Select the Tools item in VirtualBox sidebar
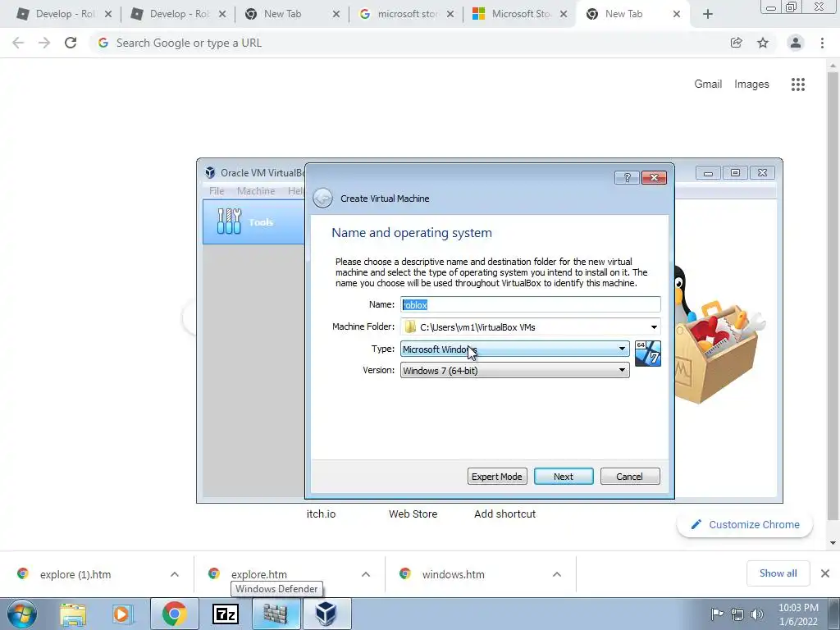 pyautogui.click(x=253, y=221)
